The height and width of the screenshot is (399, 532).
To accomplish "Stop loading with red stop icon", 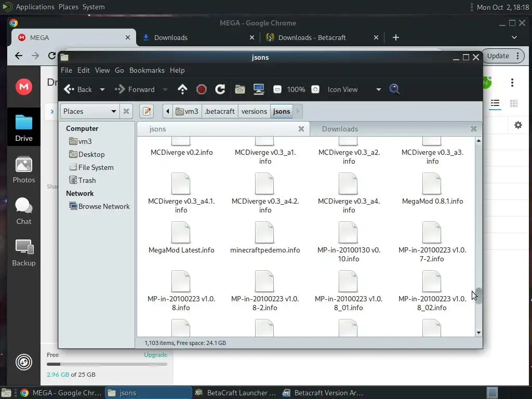I will [x=201, y=89].
